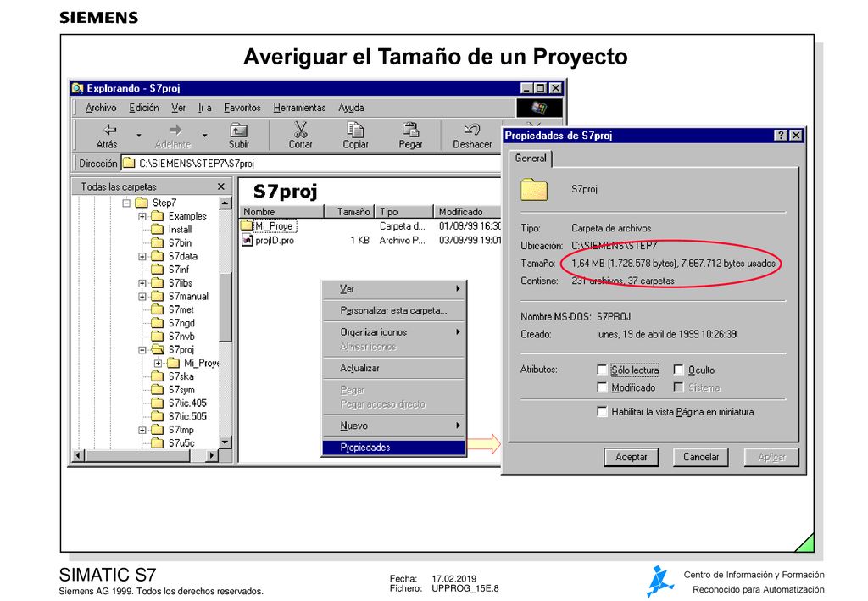Expand the Examples tree node
Screen dimensions: 868x601
click(142, 216)
